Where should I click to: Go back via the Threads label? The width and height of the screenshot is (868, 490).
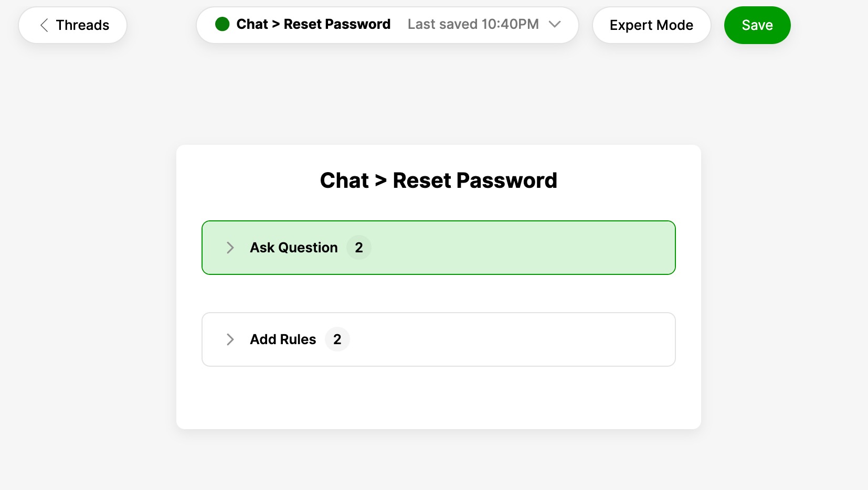coord(82,25)
